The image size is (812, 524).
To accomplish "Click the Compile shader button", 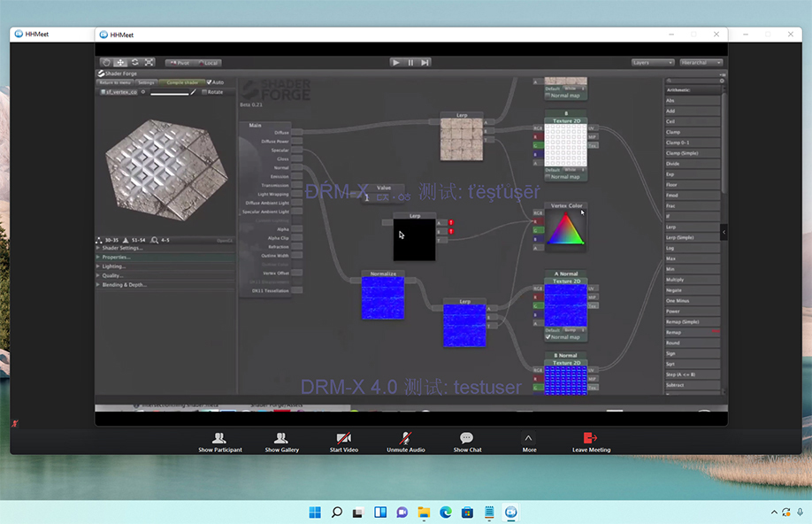I will (182, 82).
